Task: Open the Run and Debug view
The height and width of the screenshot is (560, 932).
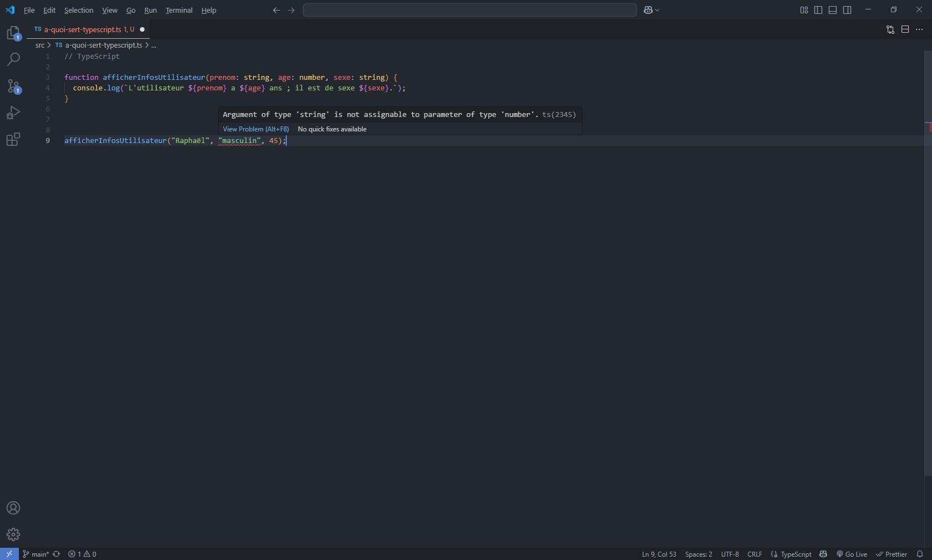Action: (x=13, y=113)
